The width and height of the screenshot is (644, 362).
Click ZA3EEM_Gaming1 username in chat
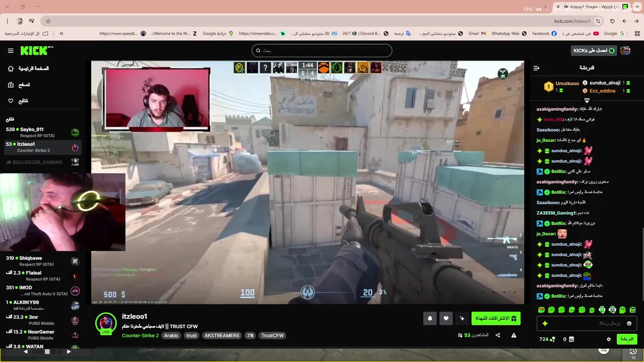coord(556,213)
